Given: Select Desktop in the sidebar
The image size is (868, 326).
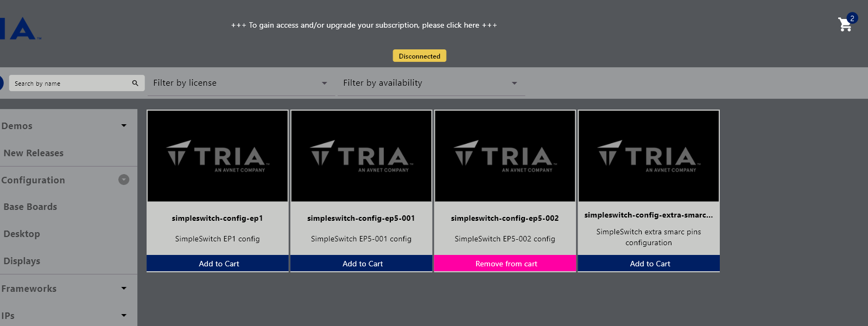Looking at the screenshot, I should click(x=22, y=234).
